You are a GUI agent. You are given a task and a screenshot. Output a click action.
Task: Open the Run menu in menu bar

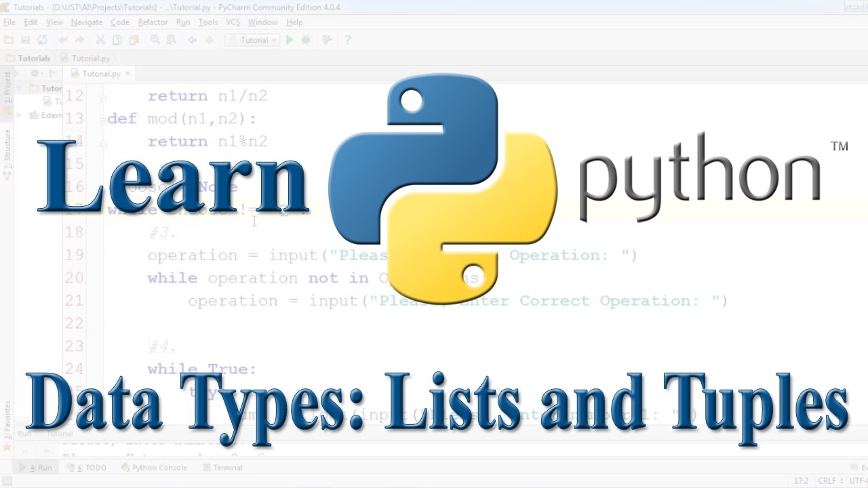[x=183, y=22]
